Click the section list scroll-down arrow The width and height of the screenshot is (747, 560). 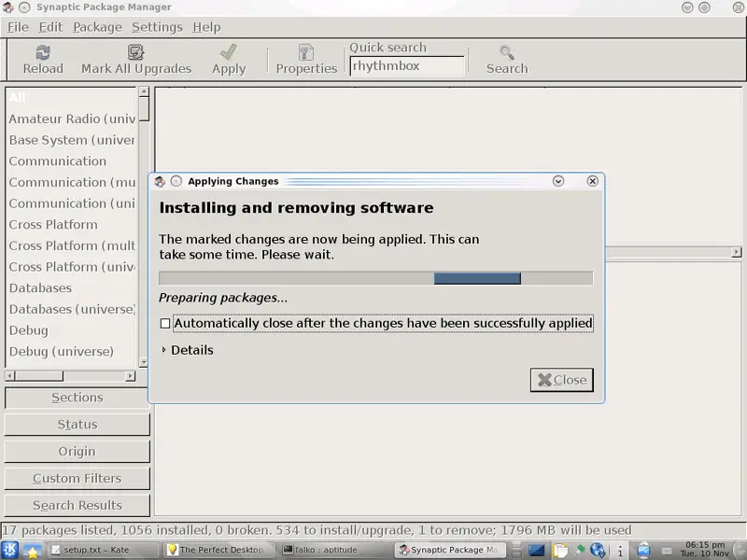pyautogui.click(x=144, y=362)
